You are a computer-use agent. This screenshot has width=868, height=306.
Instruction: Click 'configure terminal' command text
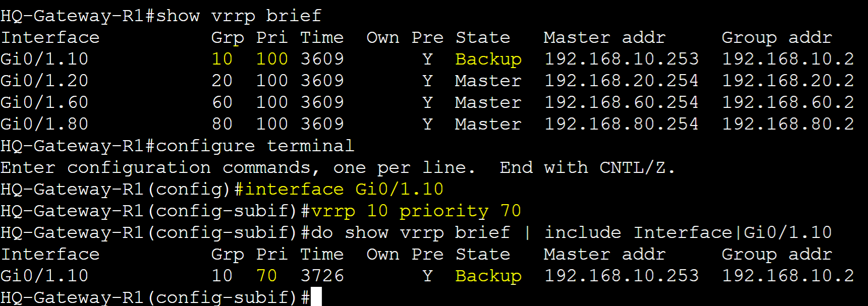coord(255,146)
